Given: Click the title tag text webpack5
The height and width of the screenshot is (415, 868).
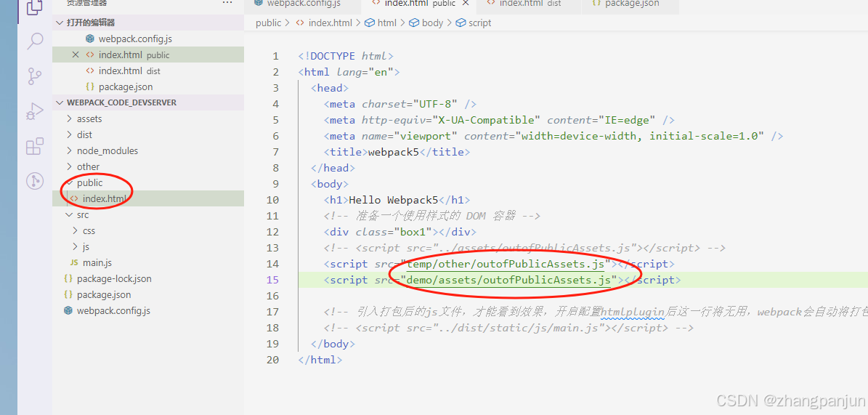Looking at the screenshot, I should click(393, 152).
